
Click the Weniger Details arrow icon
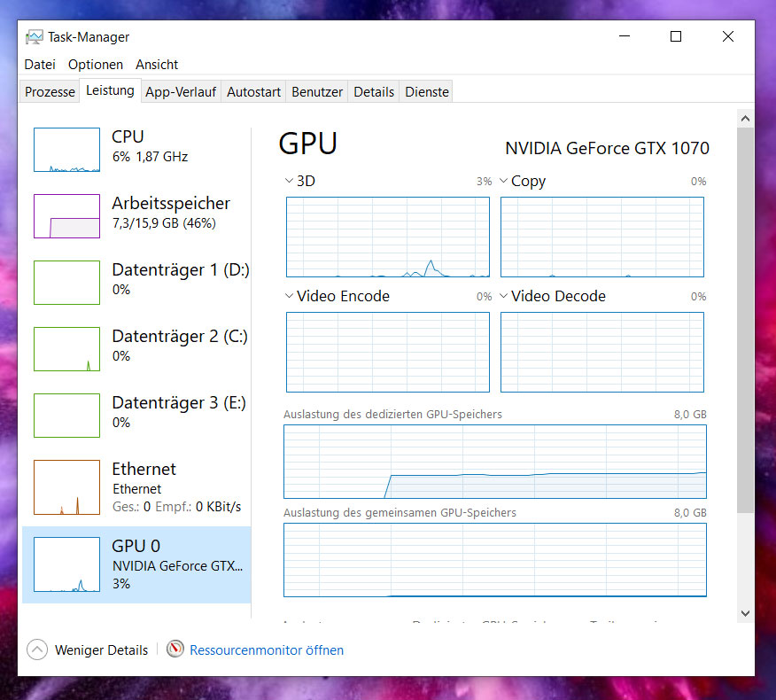click(37, 649)
